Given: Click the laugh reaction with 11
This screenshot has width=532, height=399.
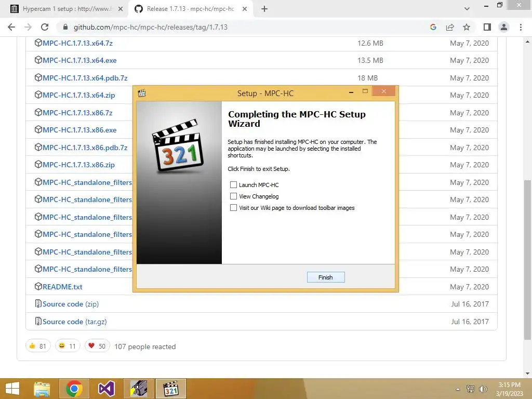Looking at the screenshot, I should point(68,346).
